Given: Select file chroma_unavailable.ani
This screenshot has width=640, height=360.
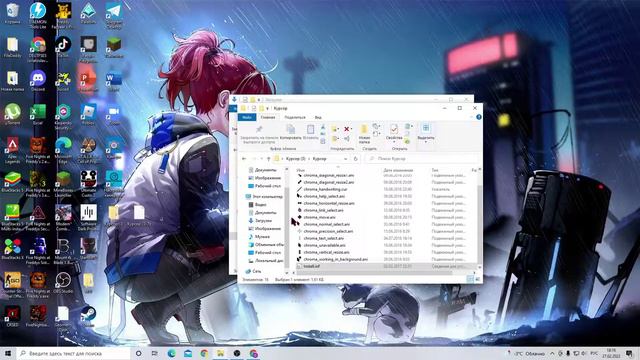Looking at the screenshot, I should point(324,245).
